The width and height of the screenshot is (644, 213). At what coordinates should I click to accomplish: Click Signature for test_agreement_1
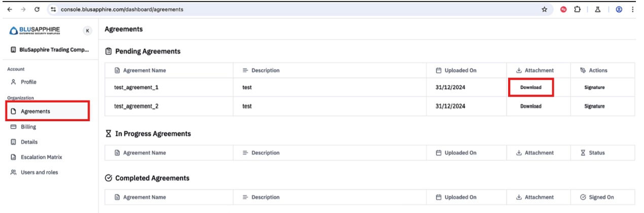[594, 87]
